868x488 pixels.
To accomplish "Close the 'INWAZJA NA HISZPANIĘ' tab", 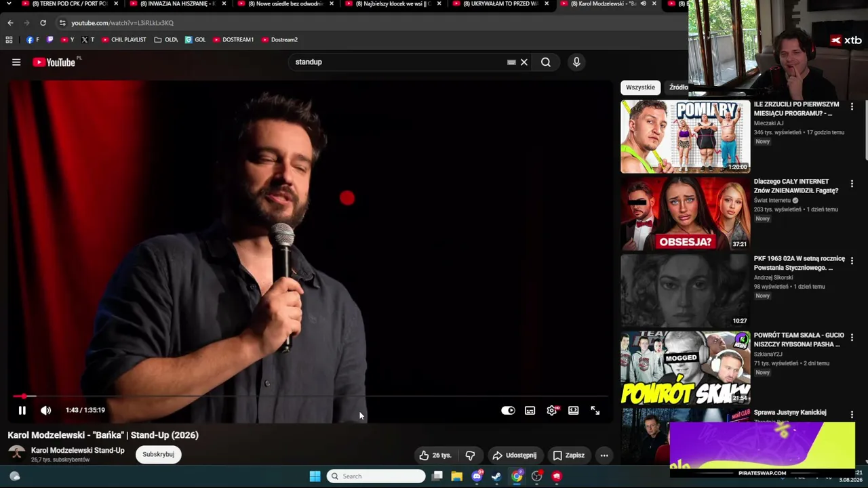I will coord(224,3).
